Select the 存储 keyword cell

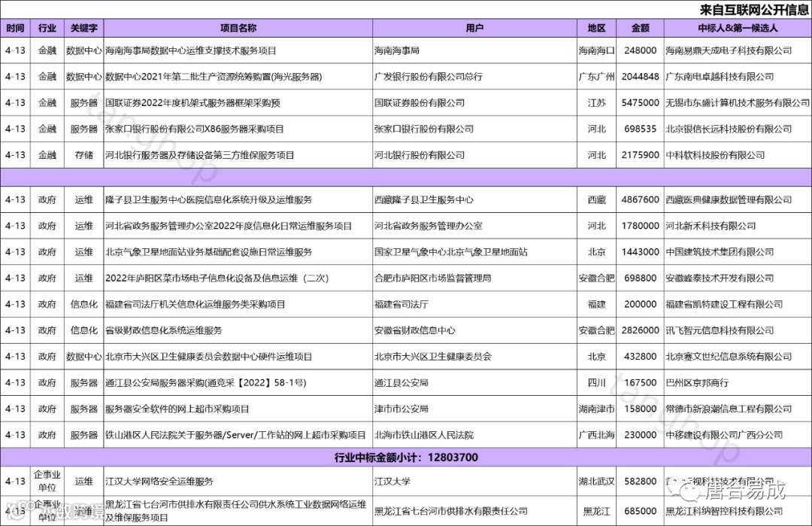tap(84, 155)
